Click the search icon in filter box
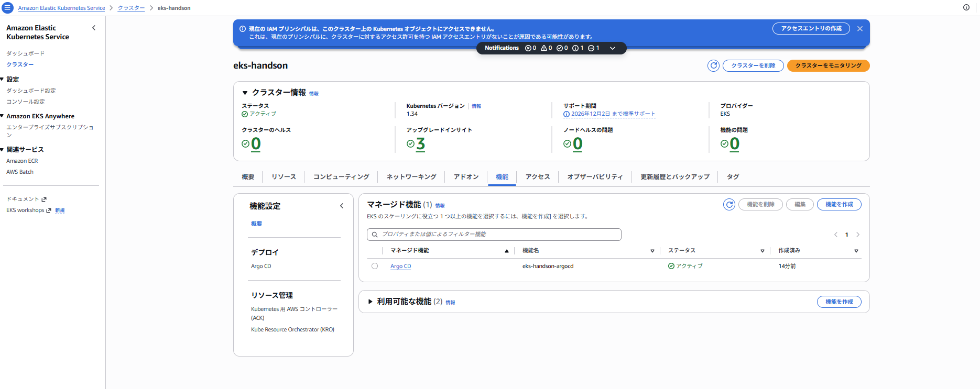 [375, 235]
